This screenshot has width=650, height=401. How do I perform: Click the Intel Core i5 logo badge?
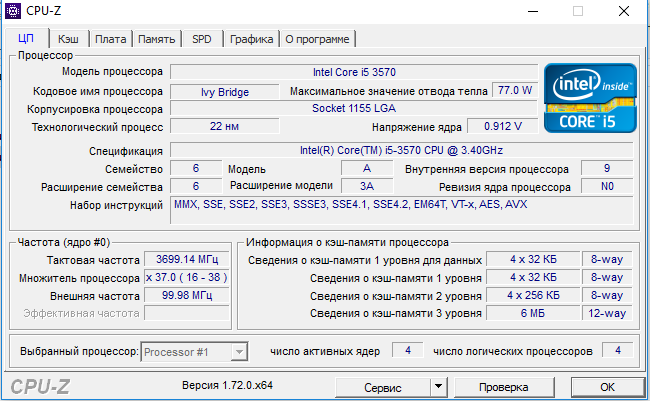[590, 98]
